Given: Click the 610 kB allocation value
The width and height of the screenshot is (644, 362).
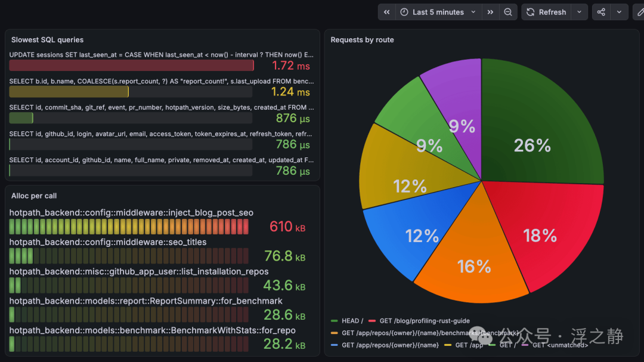Looking at the screenshot, I should (x=287, y=227).
